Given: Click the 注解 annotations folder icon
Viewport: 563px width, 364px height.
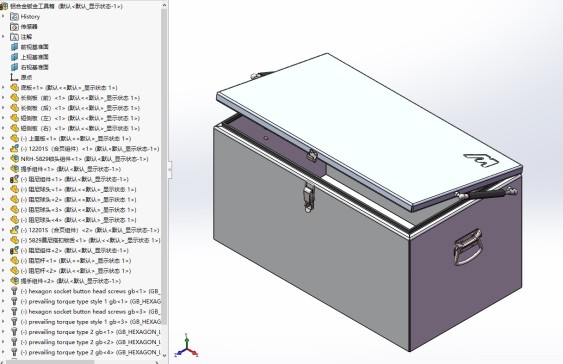Looking at the screenshot, I should point(14,37).
